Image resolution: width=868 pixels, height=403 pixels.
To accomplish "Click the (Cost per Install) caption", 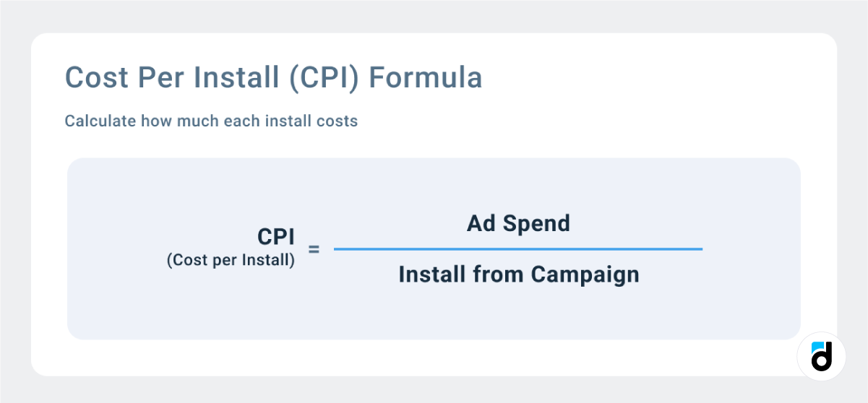I will (x=231, y=261).
